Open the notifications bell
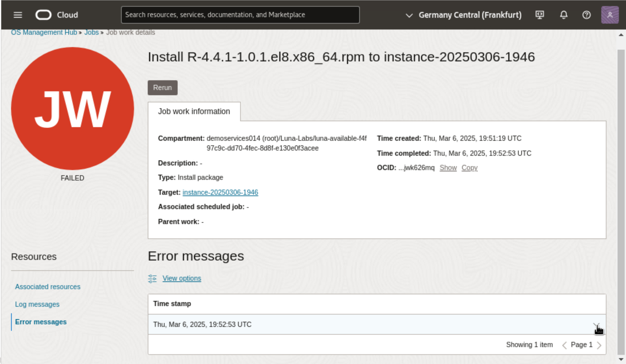The height and width of the screenshot is (364, 626). pos(564,15)
